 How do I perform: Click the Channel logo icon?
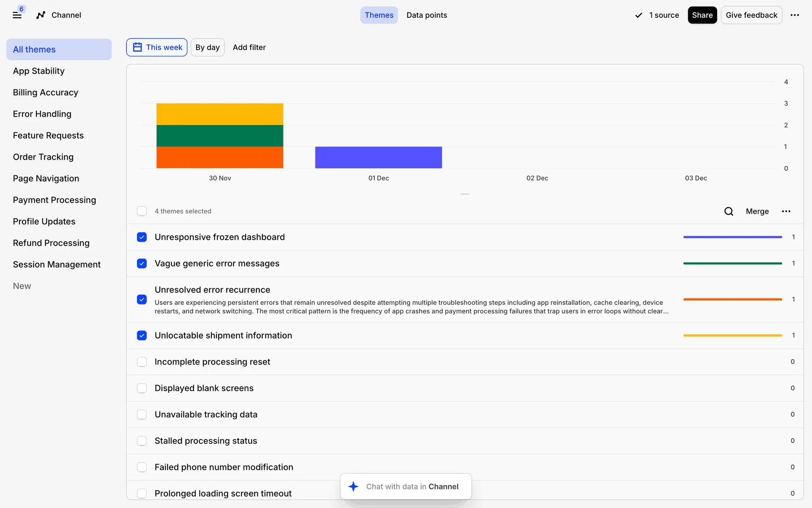41,15
